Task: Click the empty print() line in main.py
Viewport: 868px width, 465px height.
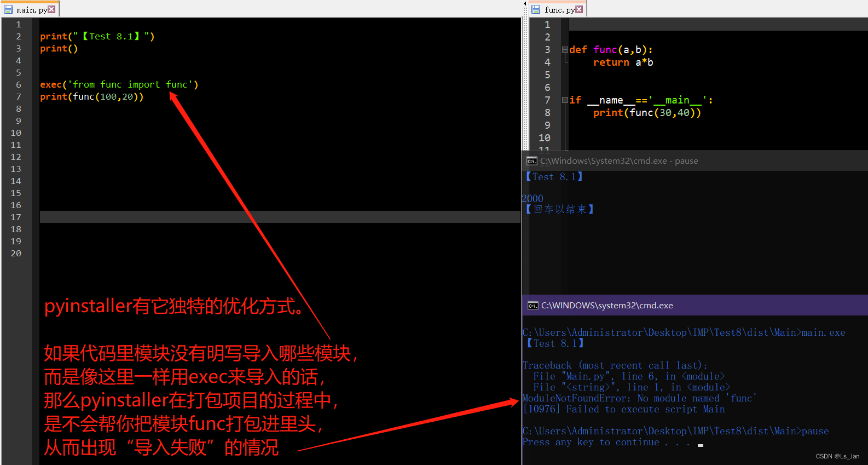Action: (x=59, y=49)
